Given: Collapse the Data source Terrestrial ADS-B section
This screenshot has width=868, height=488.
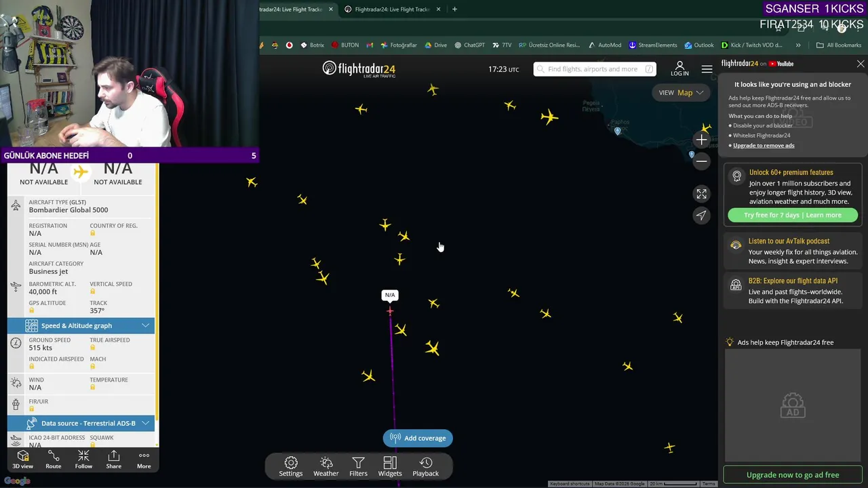Looking at the screenshot, I should click(x=81, y=423).
